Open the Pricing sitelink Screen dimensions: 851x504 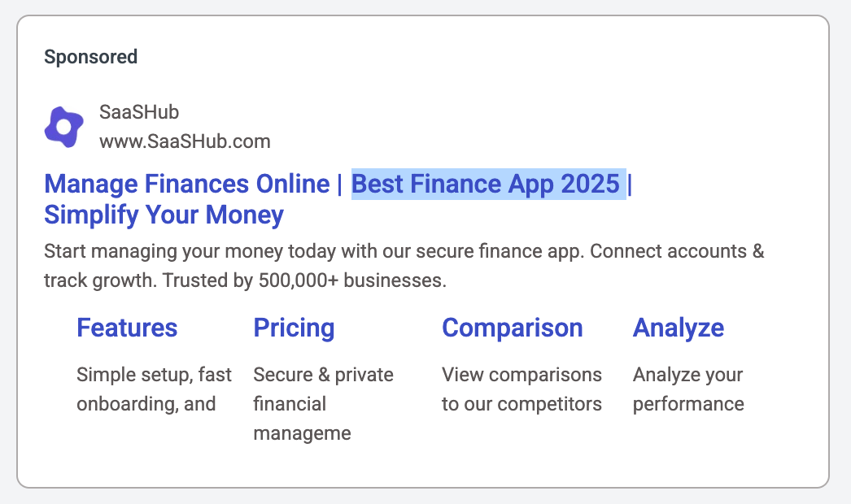point(294,328)
